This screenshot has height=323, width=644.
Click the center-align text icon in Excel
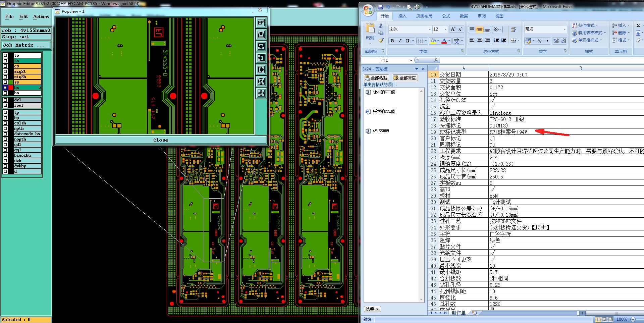coord(479,41)
